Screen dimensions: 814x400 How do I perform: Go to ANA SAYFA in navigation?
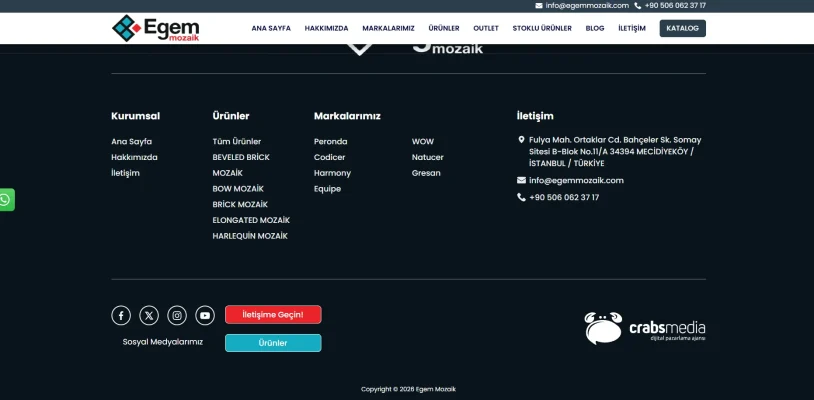pyautogui.click(x=271, y=29)
